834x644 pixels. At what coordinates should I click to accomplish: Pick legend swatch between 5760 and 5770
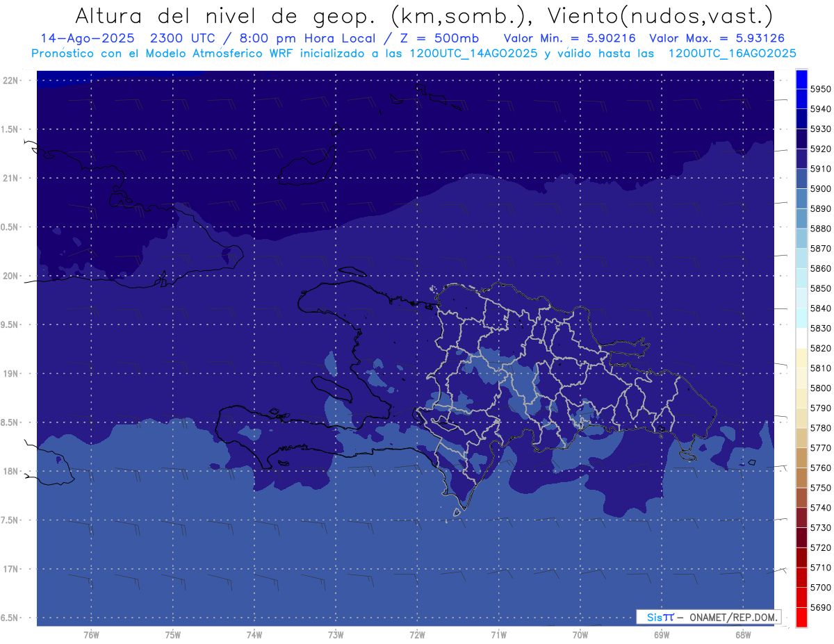(801, 458)
